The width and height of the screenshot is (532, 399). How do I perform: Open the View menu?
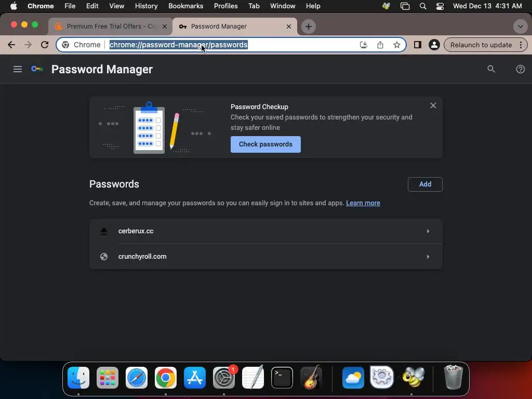coord(116,6)
